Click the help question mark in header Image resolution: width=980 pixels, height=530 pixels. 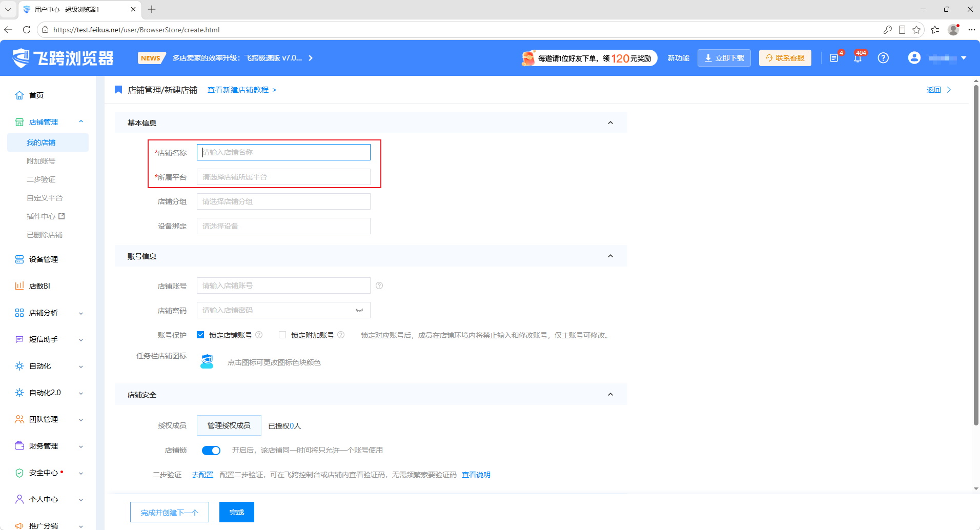click(883, 58)
